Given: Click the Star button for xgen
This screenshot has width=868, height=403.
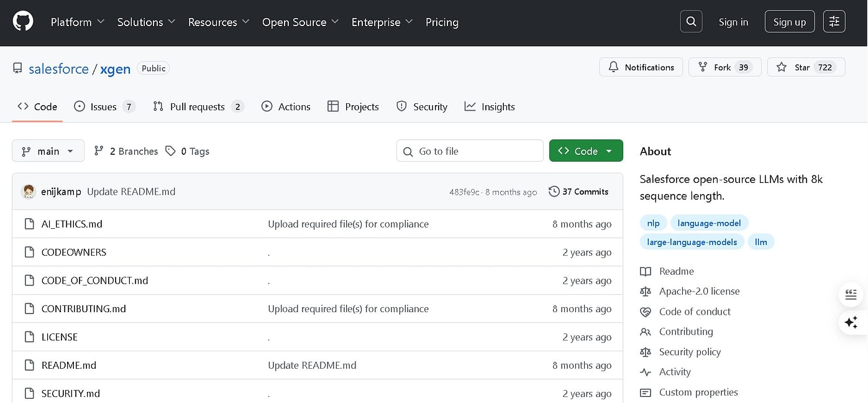Looking at the screenshot, I should click(x=805, y=67).
